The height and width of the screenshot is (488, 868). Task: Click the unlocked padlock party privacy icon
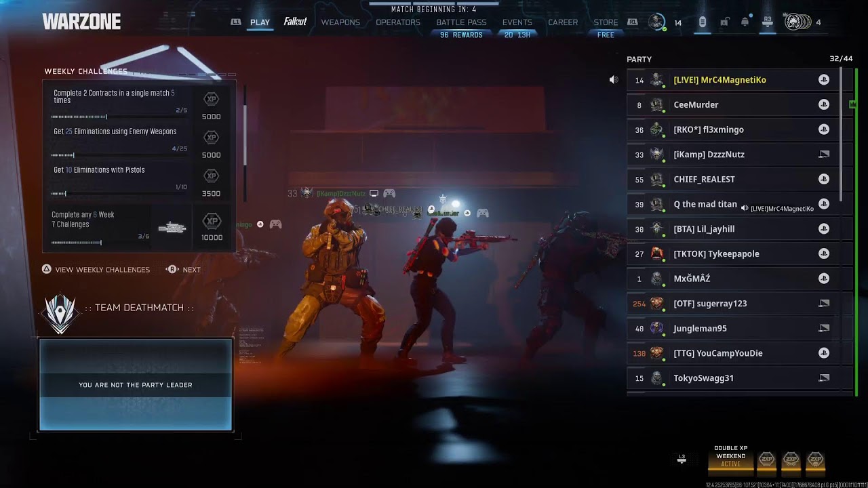coord(724,22)
